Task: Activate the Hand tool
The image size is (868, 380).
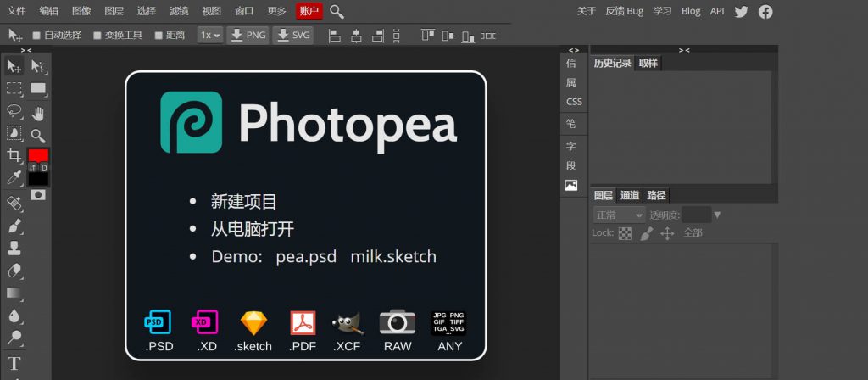Action: [x=38, y=115]
